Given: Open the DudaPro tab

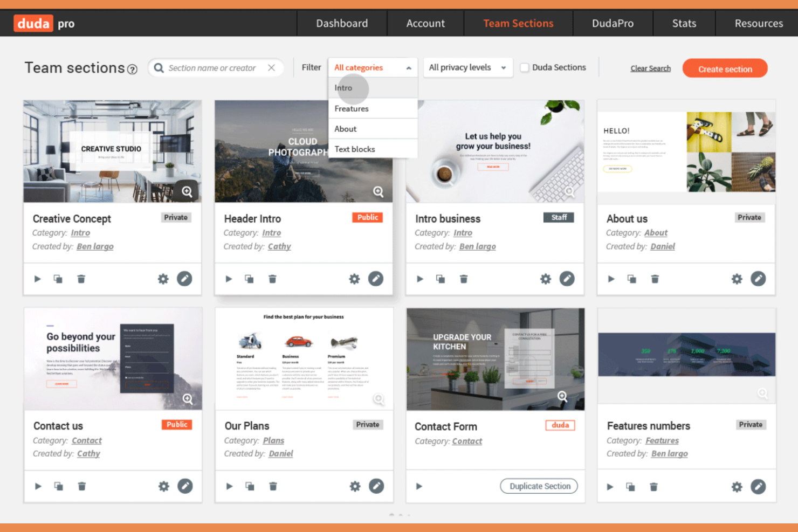Looking at the screenshot, I should coord(613,23).
